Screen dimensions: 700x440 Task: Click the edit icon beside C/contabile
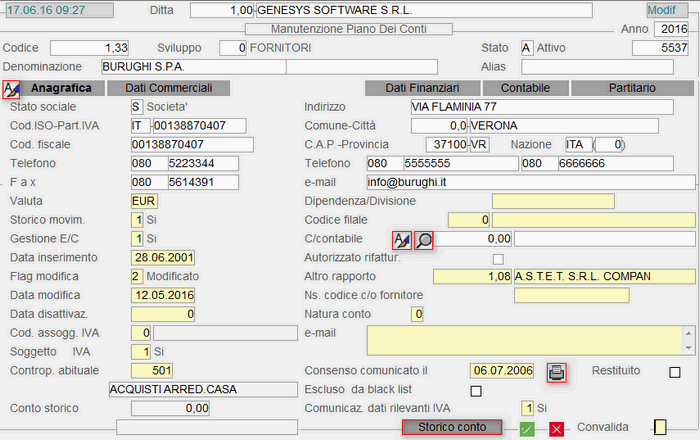tap(401, 239)
